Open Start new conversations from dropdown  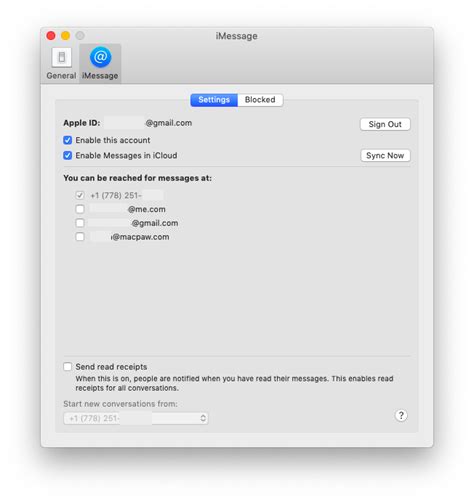pos(136,418)
